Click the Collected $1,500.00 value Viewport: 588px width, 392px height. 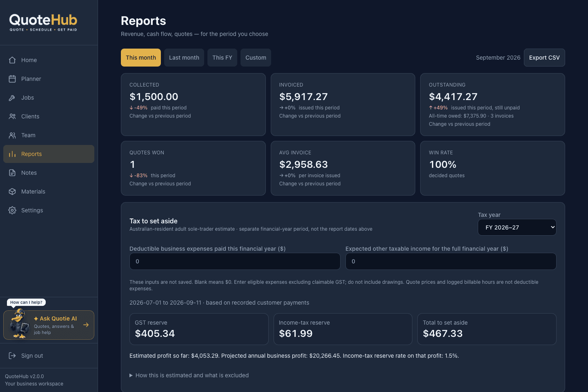[154, 97]
